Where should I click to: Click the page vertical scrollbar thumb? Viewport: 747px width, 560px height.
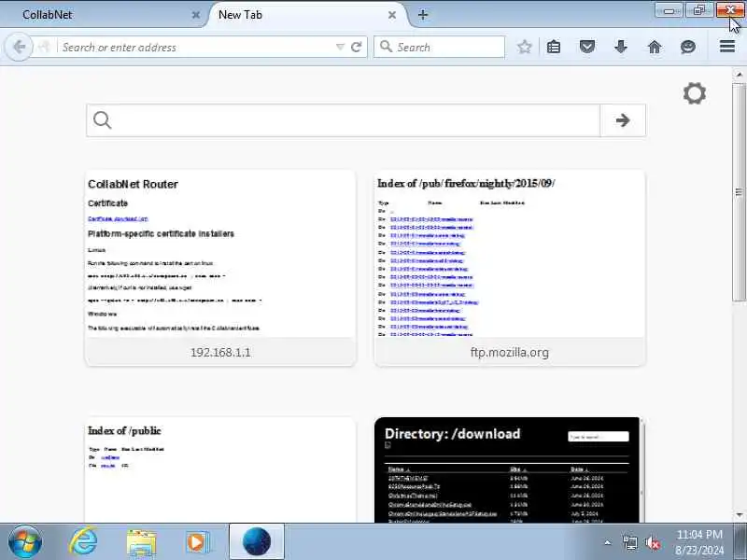pos(739,192)
